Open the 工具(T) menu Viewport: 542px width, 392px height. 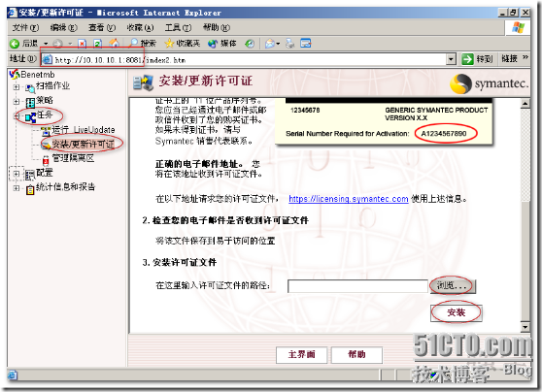point(178,27)
